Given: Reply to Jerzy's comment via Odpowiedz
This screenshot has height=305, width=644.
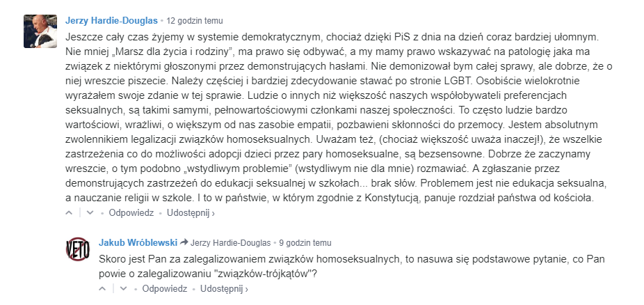Looking at the screenshot, I should coord(131,212).
